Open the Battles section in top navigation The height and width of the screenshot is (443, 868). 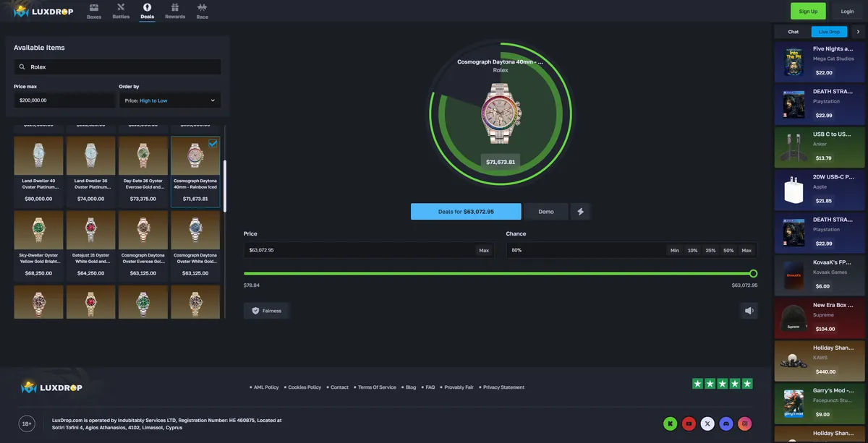(x=121, y=11)
